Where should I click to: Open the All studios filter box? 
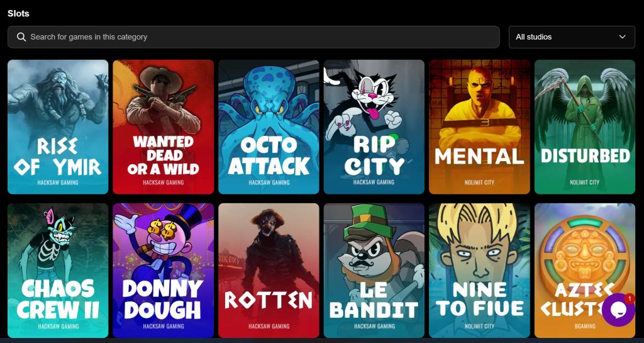tap(572, 37)
